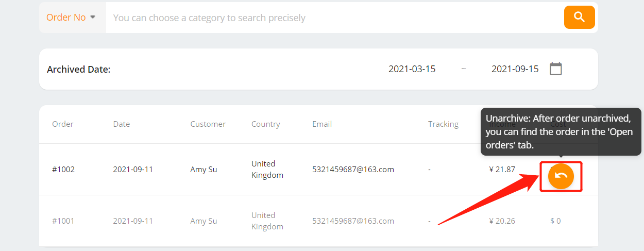This screenshot has width=644, height=251.
Task: Click the Email column header
Action: click(322, 124)
